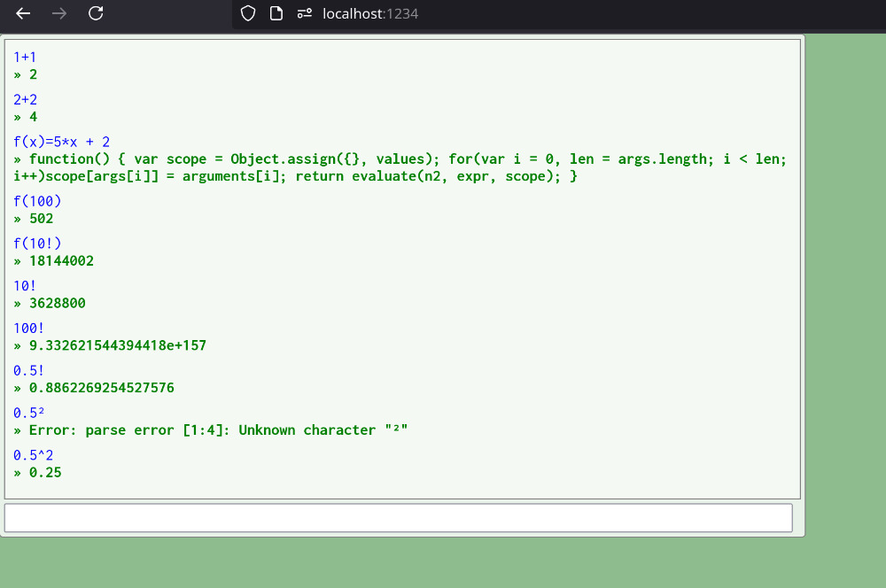Select the input "f(10!)"
Screen dimensions: 886x588
(x=37, y=244)
